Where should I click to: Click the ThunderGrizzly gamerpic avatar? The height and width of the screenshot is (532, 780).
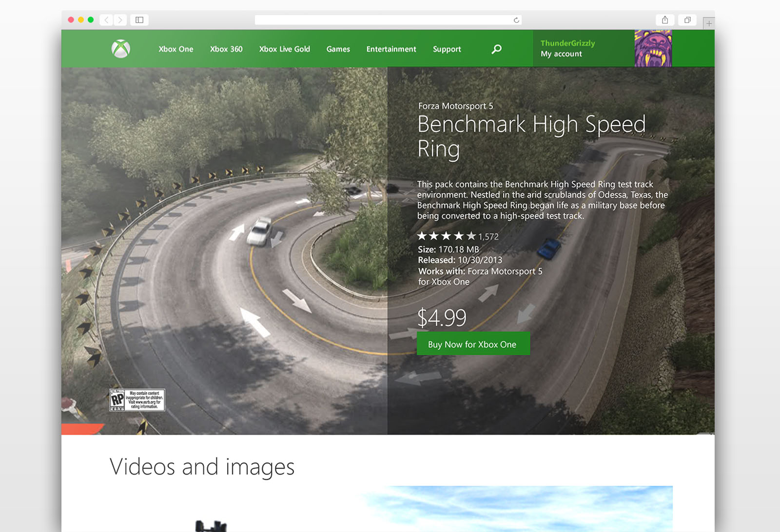[653, 48]
